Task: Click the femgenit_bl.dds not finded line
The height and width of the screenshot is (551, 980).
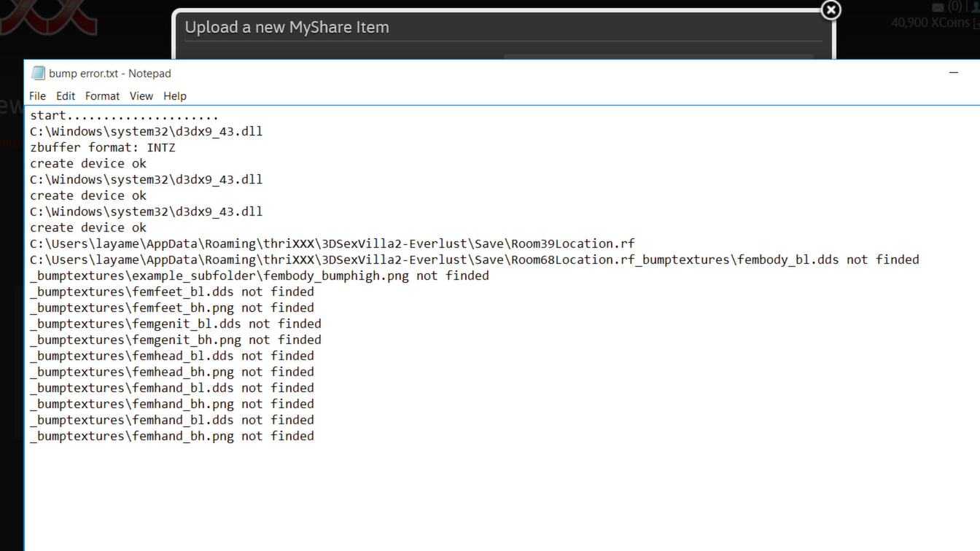Action: [x=176, y=324]
